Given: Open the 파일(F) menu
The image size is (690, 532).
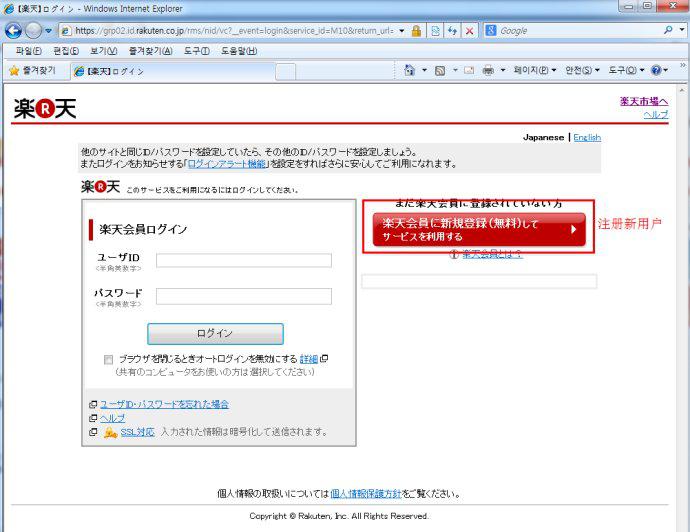Looking at the screenshot, I should tap(29, 51).
